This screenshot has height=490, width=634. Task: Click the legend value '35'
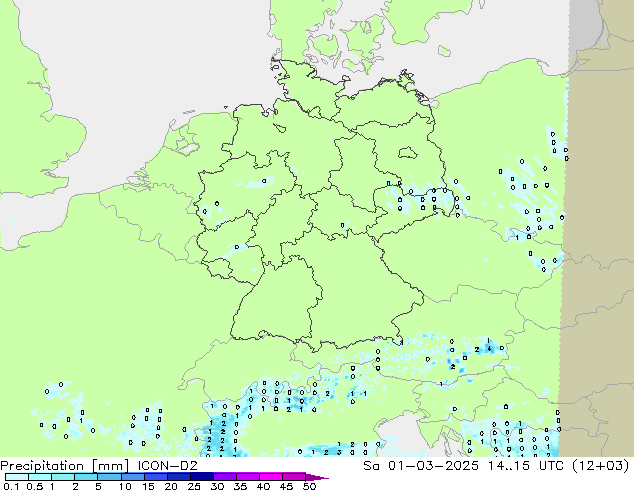(241, 486)
